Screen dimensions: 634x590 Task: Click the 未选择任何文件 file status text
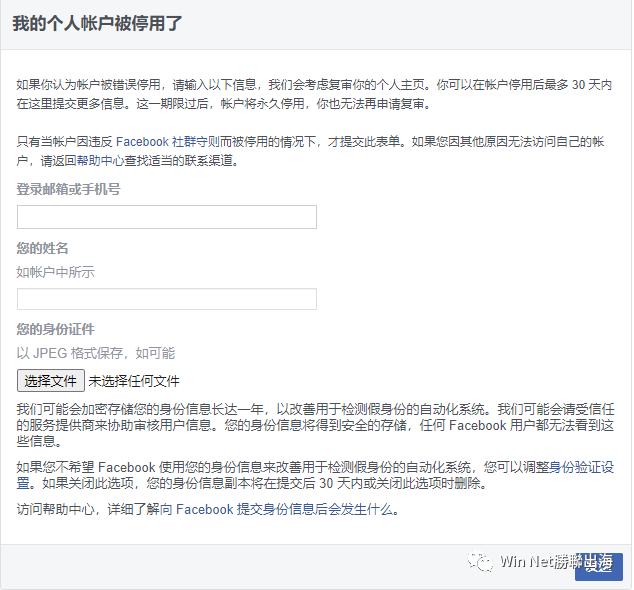134,381
